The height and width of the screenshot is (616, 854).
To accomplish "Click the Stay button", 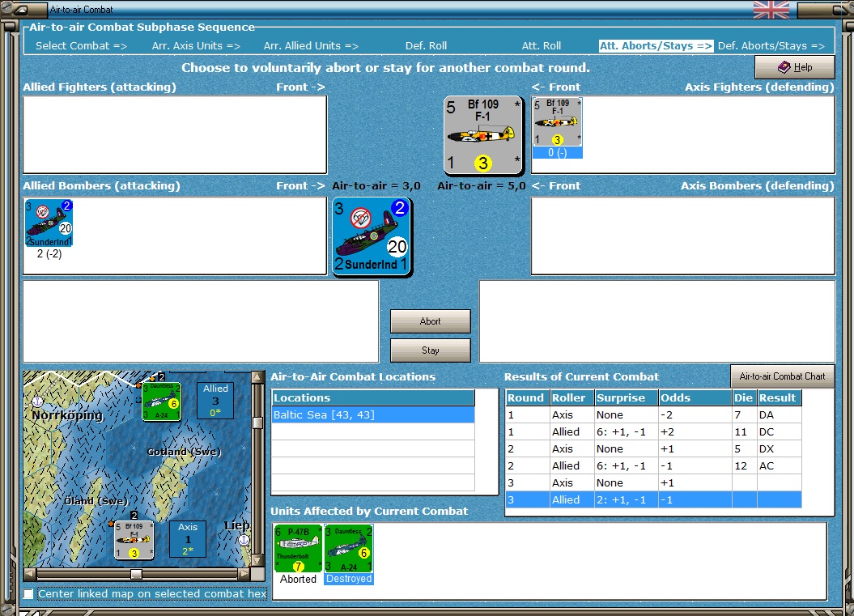I will [x=431, y=350].
